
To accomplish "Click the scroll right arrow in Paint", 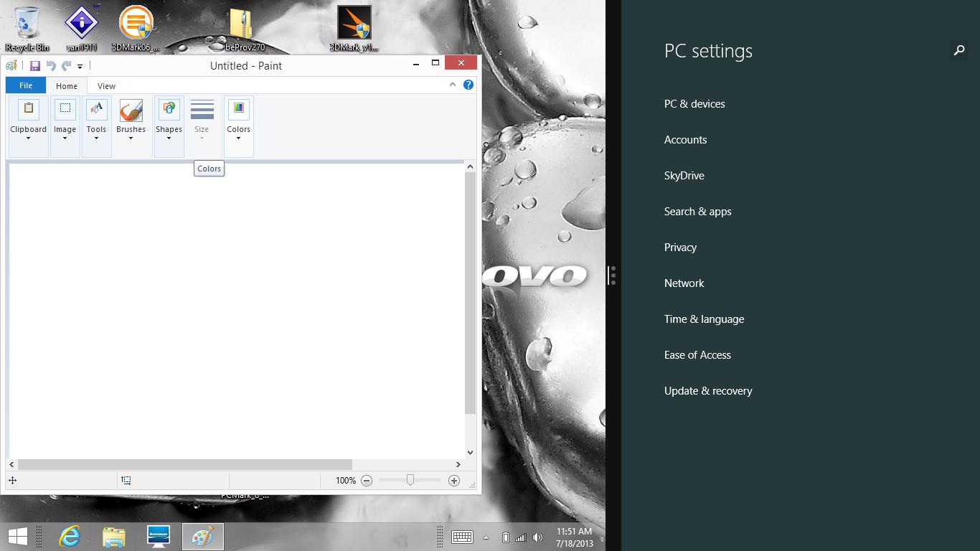I will tap(458, 465).
